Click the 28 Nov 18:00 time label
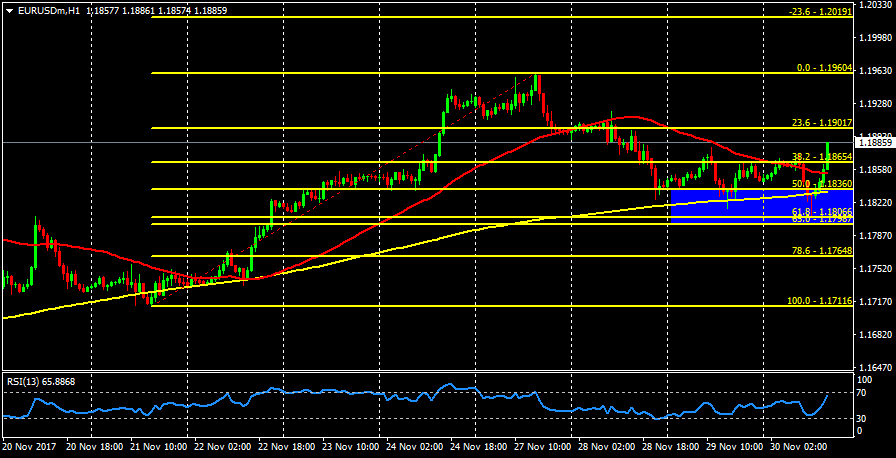896x458 pixels. click(x=669, y=449)
